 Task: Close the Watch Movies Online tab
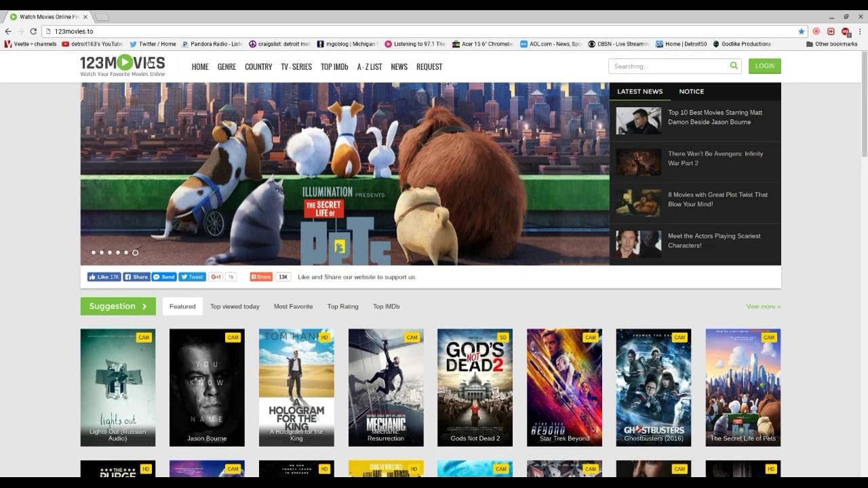coord(85,16)
